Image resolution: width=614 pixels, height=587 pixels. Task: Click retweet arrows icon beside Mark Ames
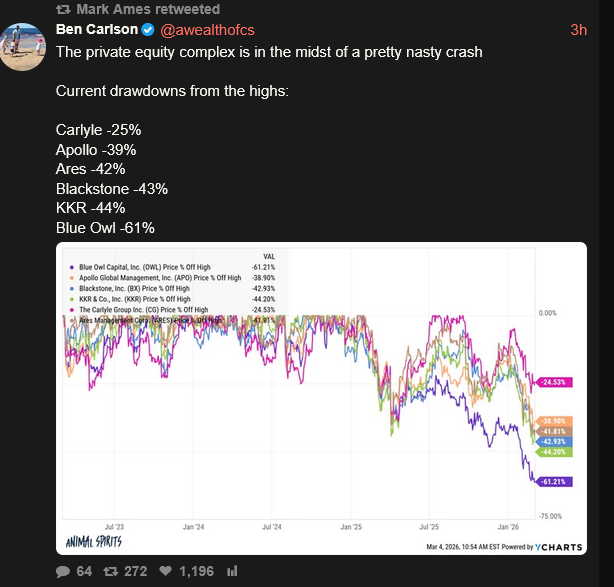pyautogui.click(x=63, y=9)
